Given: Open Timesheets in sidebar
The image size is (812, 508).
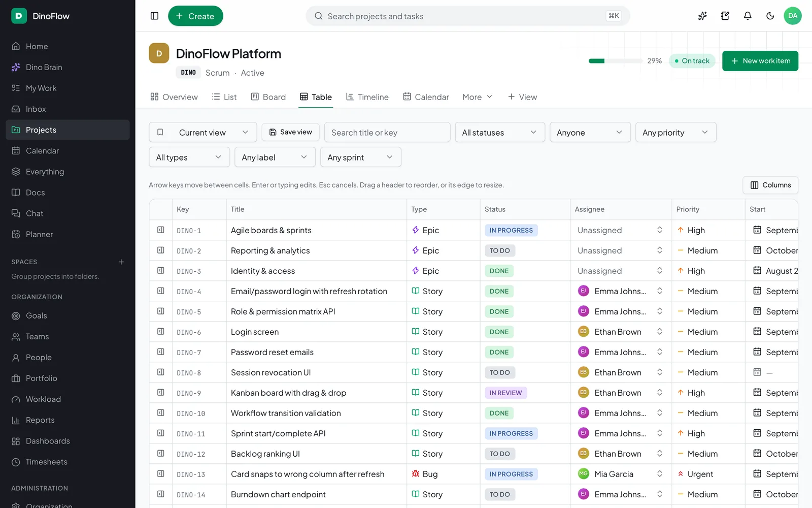Looking at the screenshot, I should click(67, 462).
